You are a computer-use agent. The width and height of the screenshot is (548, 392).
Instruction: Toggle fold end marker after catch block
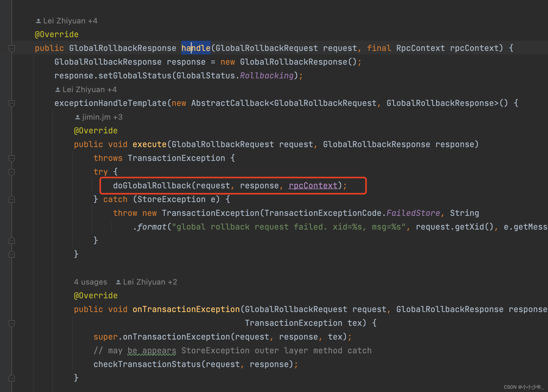pos(12,241)
